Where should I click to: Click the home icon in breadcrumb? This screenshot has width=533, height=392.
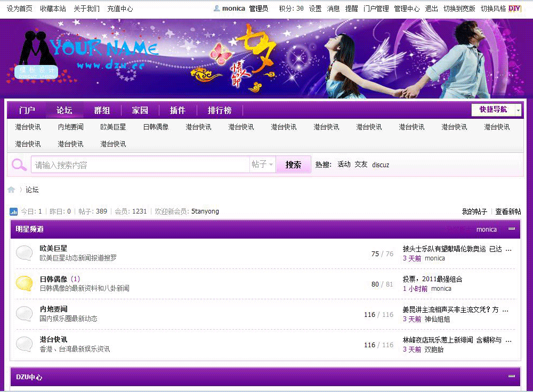pos(11,190)
